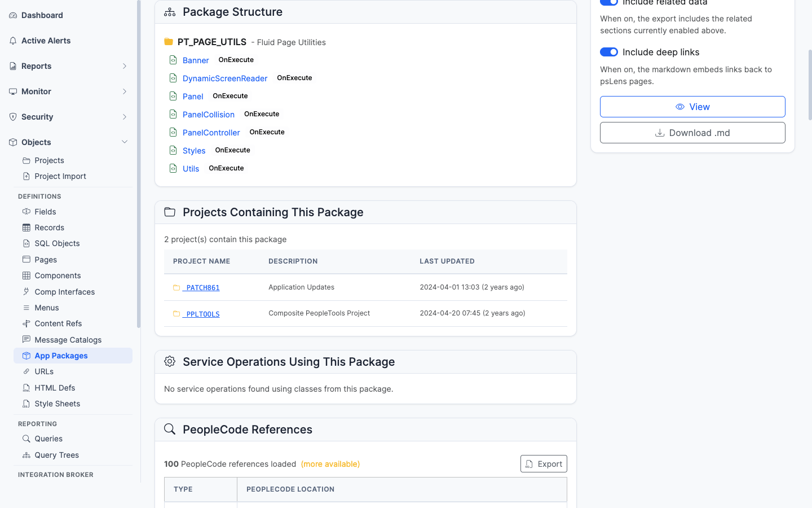Click the App Packages box icon
Viewport: 812px width, 508px height.
(x=27, y=356)
